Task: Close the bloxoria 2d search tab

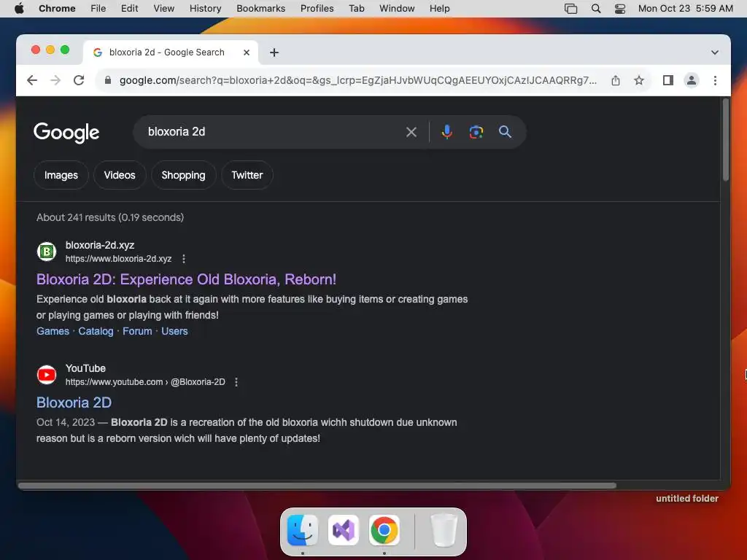Action: 247,52
